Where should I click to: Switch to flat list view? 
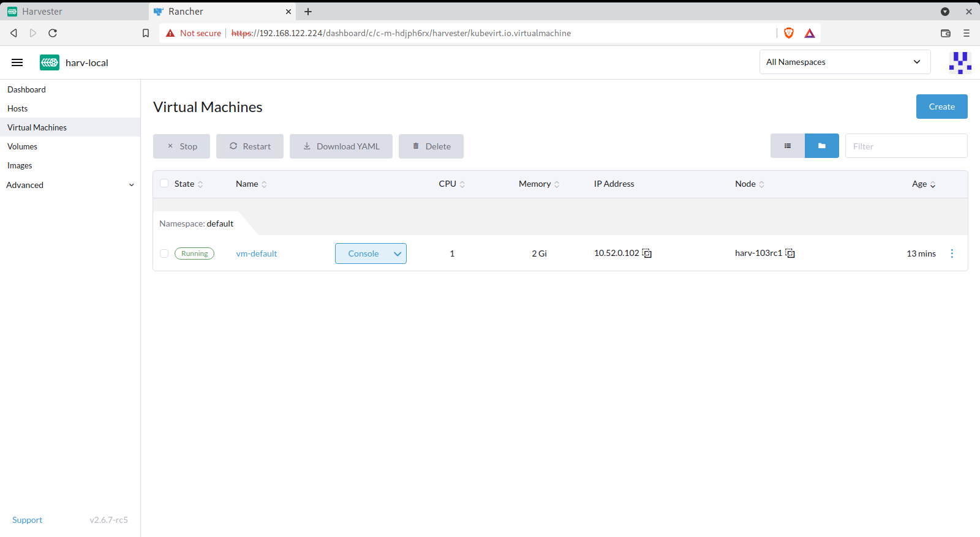pos(788,146)
